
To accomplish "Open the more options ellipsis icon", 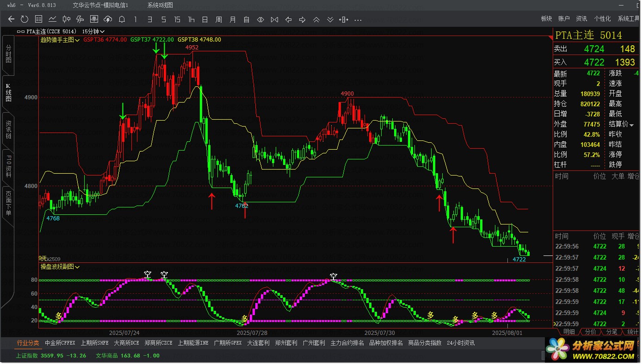I will tap(358, 20).
